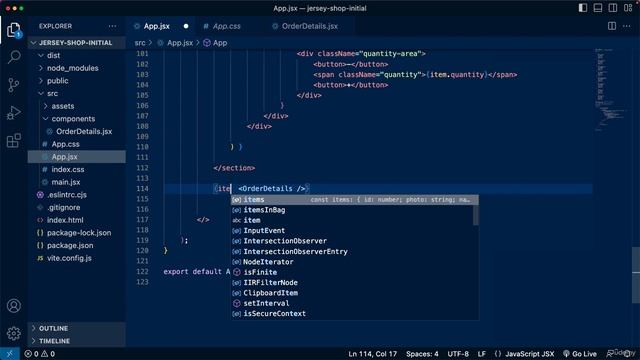The width and height of the screenshot is (640, 360).
Task: Expand the node_modules folder
Action: tap(77, 68)
